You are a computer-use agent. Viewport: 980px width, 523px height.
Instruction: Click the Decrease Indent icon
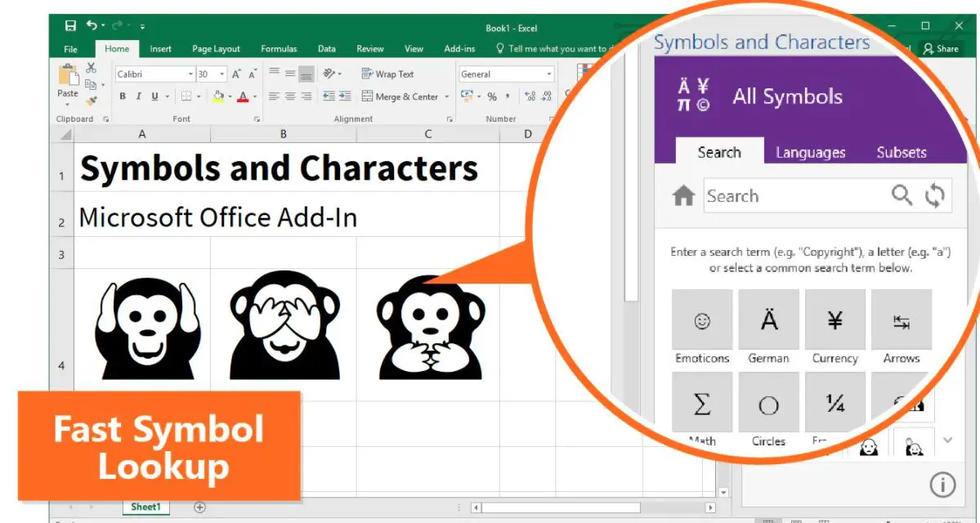[x=329, y=96]
